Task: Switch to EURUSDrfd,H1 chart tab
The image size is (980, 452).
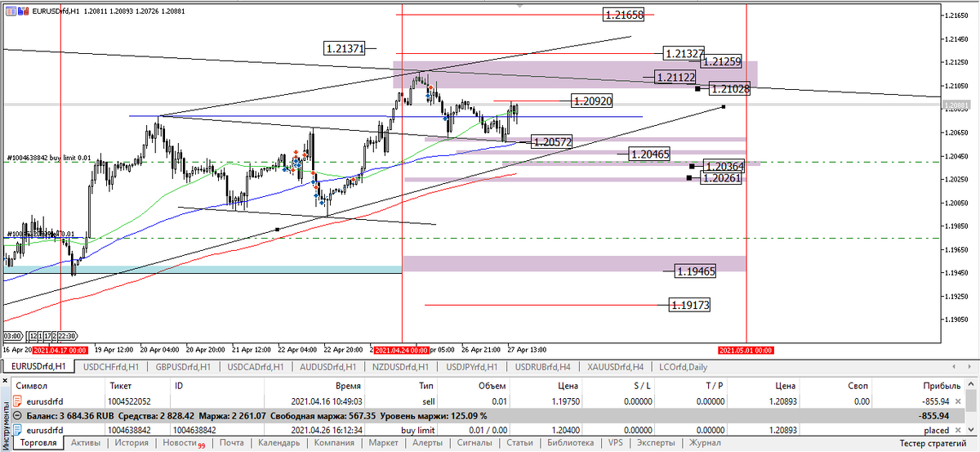Action: pos(38,367)
